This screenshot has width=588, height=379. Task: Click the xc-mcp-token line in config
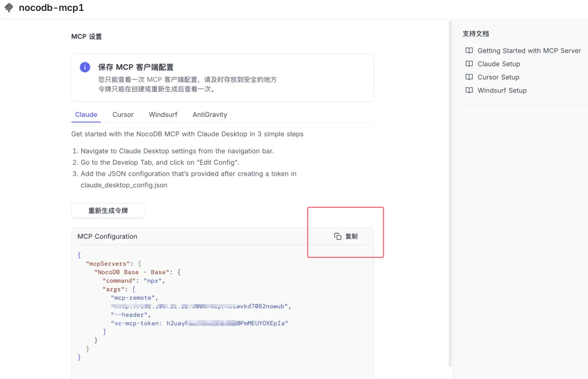(x=199, y=323)
